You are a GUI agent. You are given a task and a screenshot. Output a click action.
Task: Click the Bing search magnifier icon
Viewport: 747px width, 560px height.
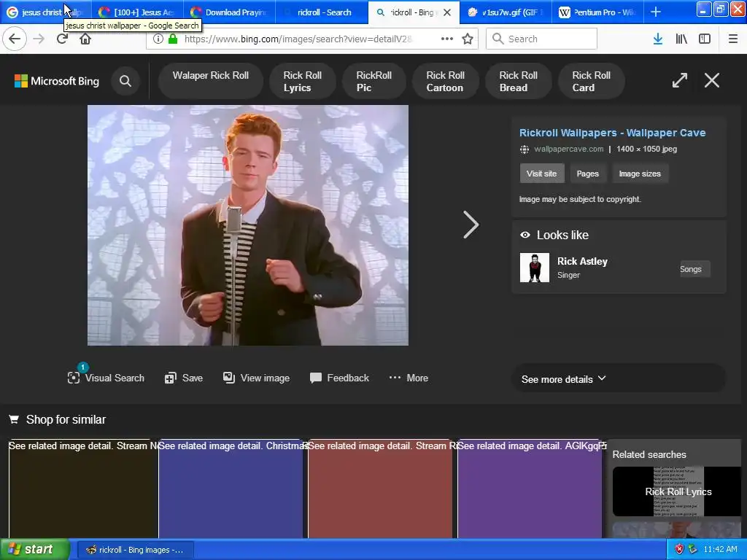tap(125, 81)
